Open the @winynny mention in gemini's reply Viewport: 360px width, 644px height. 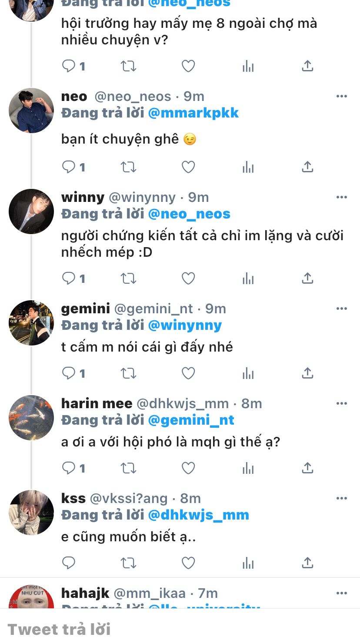point(185,325)
